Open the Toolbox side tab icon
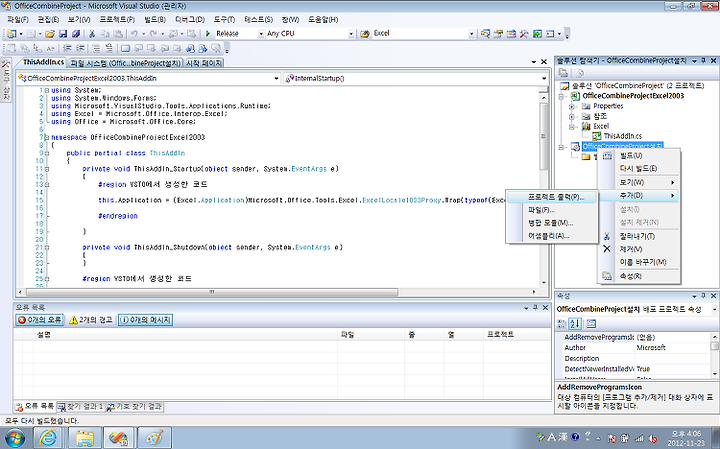Viewport: 720px width, 449px height. (6, 65)
